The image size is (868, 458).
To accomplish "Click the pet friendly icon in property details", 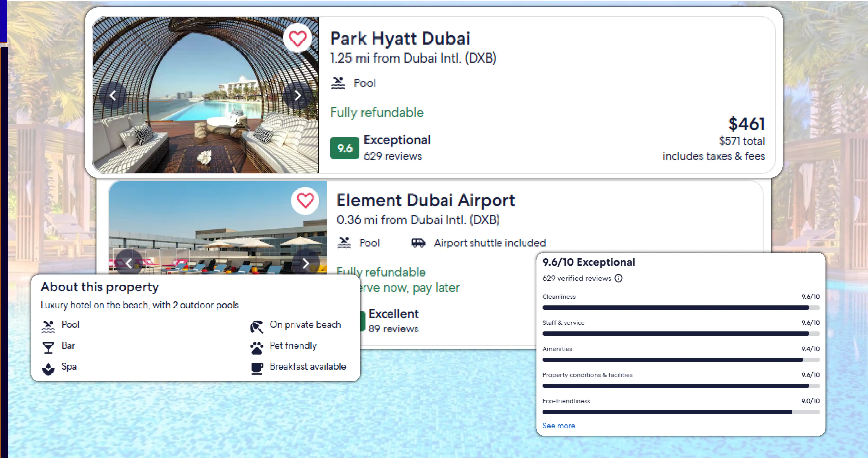I will coord(257,345).
